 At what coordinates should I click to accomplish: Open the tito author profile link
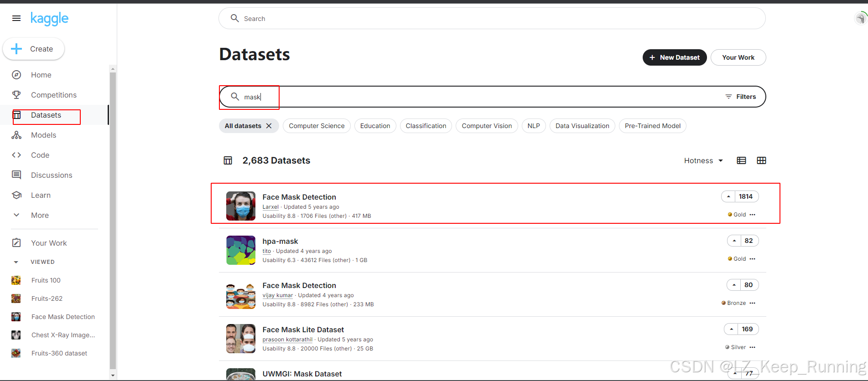[x=267, y=251]
